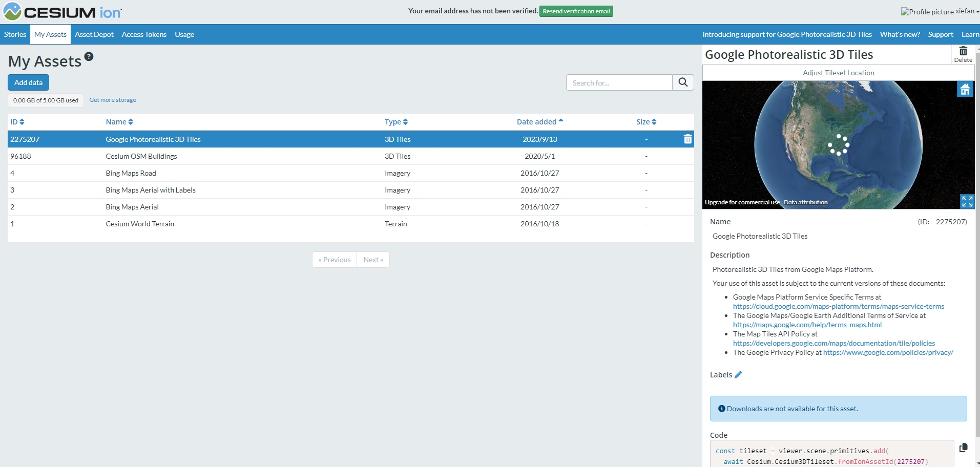Sort assets by Date added column
980x467 pixels.
[x=540, y=122]
